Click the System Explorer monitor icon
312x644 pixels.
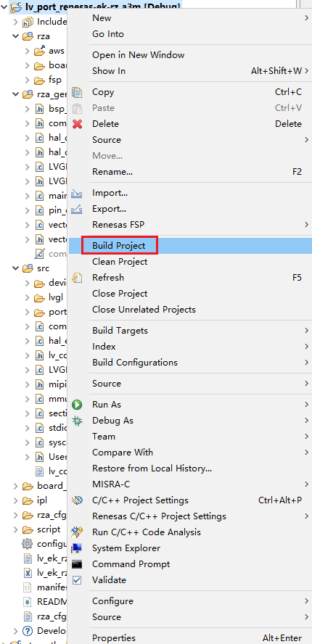(x=77, y=548)
